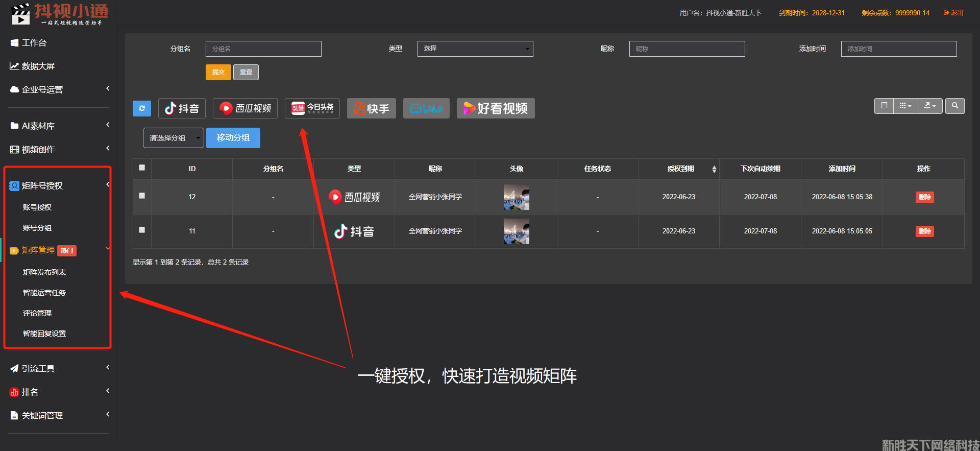Click 西瓜视频 type cell in row 12

tap(354, 197)
